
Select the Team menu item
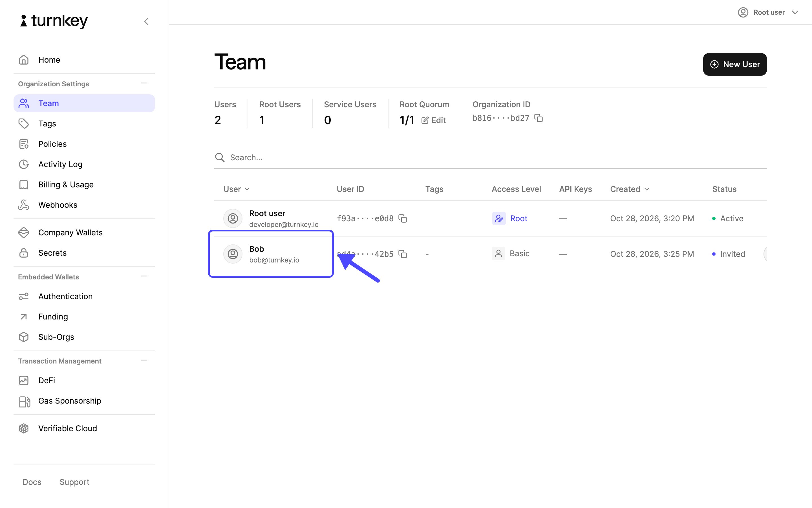click(x=84, y=103)
